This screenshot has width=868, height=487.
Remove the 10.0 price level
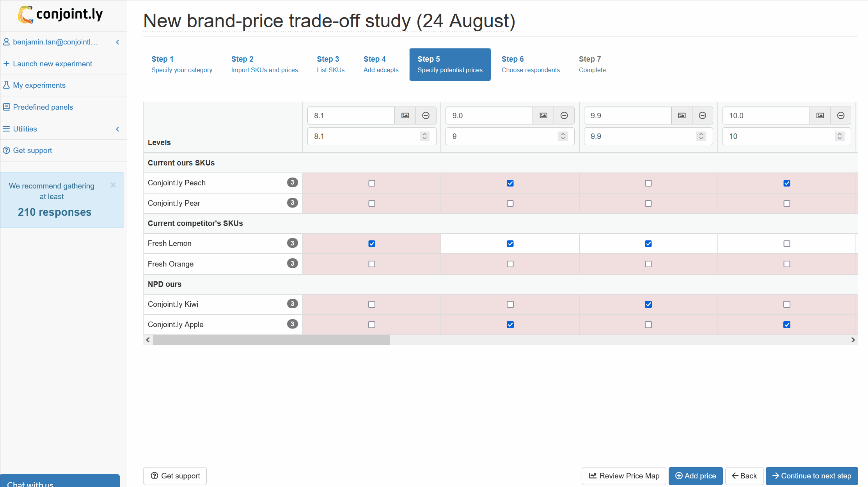(841, 116)
